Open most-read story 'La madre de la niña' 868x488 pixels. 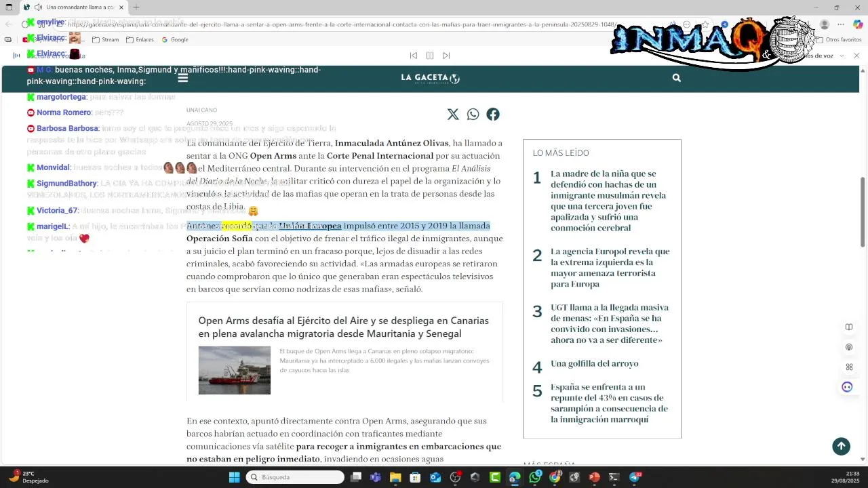point(608,201)
